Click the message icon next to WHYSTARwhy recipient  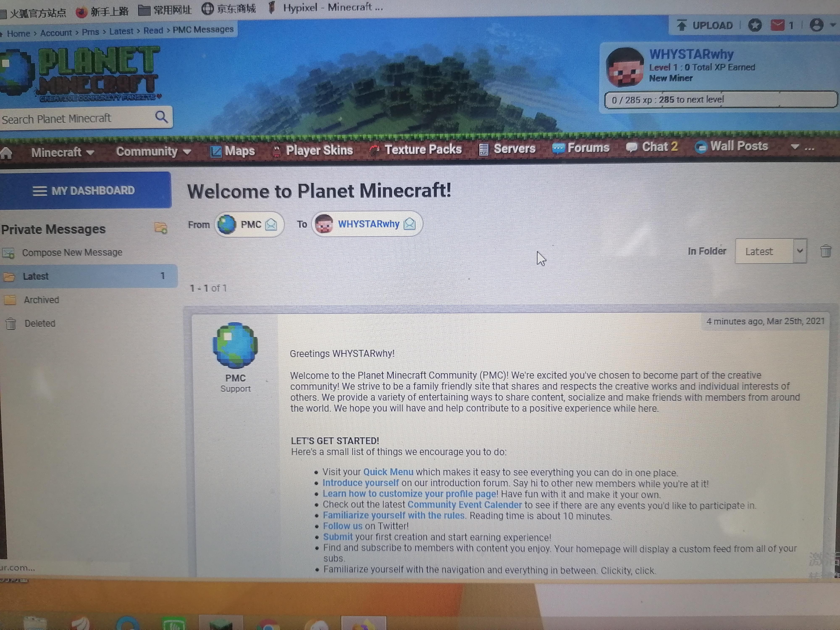coord(409,224)
